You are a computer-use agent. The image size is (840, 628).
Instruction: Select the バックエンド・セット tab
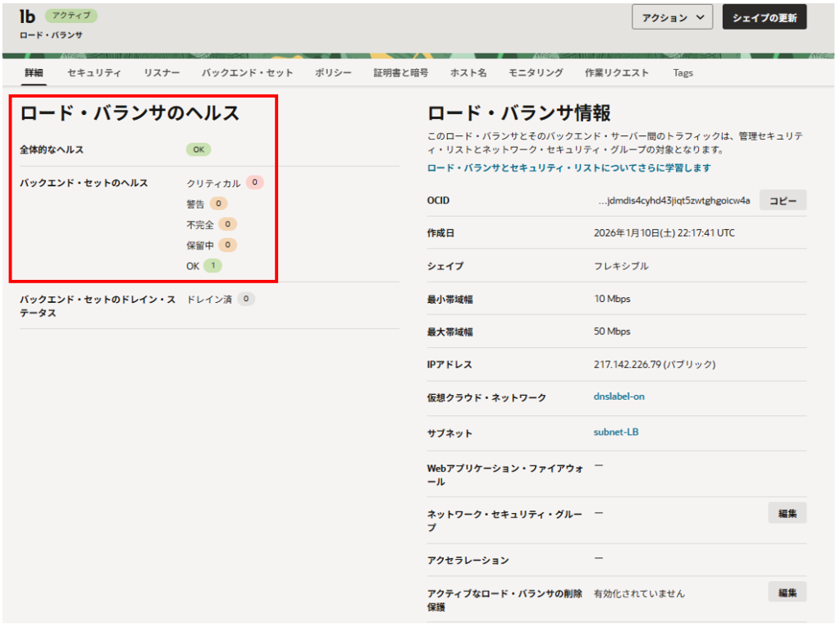click(x=247, y=73)
